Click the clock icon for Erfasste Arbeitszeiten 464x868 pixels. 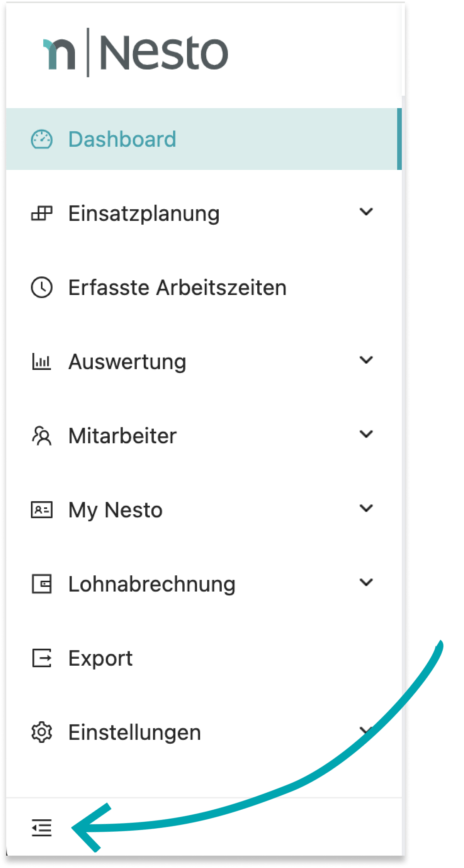click(41, 288)
